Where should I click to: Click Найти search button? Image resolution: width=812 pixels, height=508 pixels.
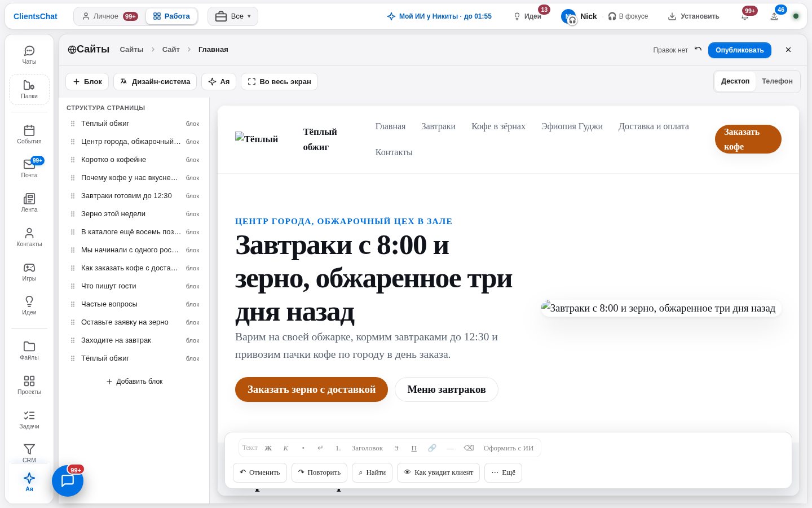pos(372,472)
